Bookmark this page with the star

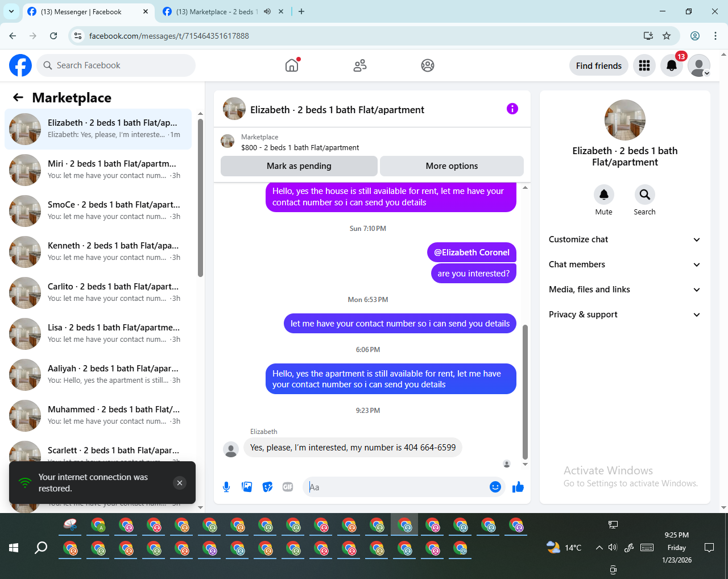(667, 36)
